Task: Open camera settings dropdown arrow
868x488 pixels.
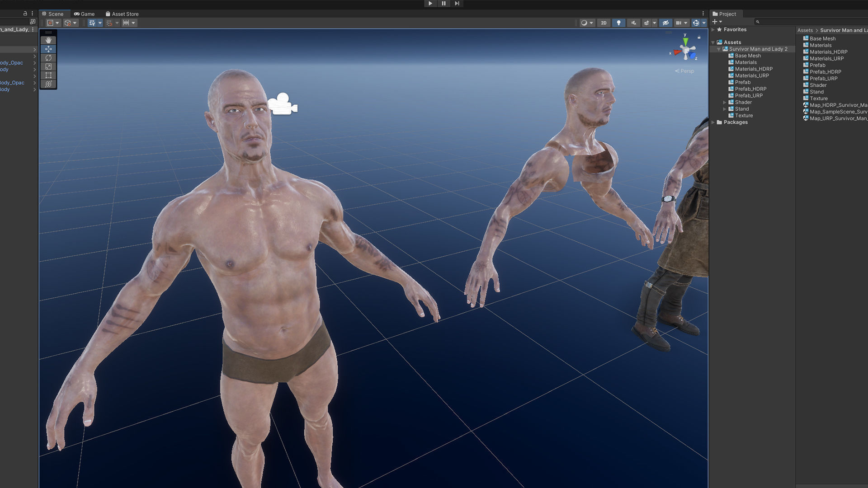Action: (686, 23)
